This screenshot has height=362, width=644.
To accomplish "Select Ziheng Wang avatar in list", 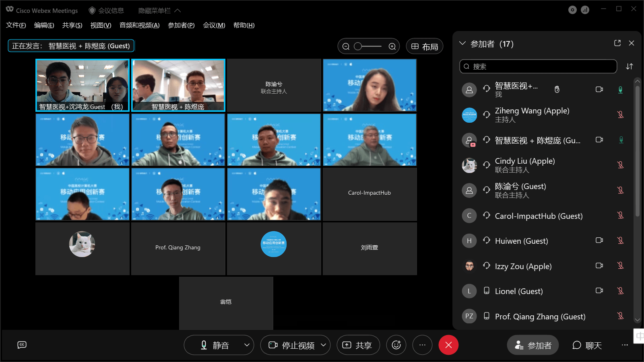I will coord(469,115).
